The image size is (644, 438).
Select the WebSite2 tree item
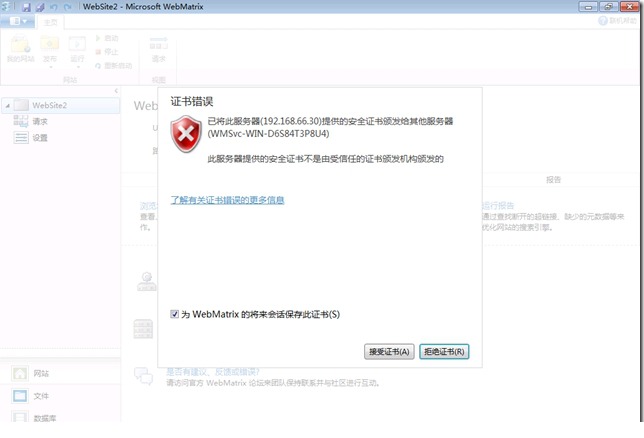61,106
